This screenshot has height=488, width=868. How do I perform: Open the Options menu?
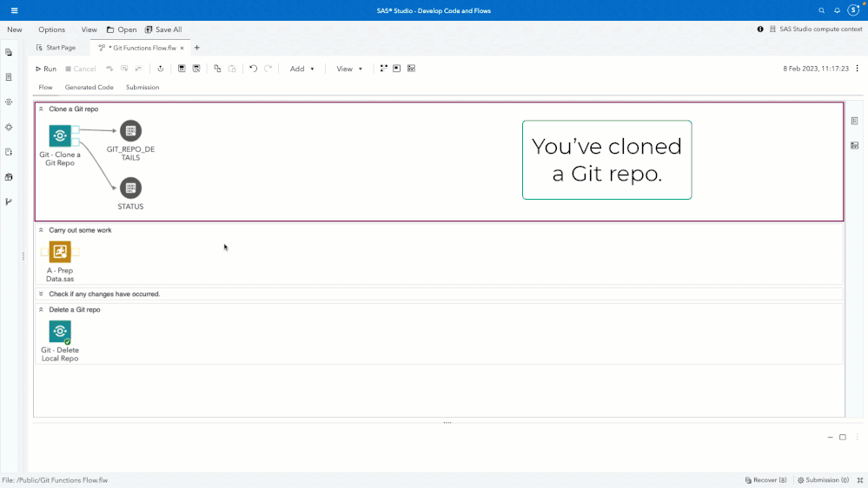[51, 30]
